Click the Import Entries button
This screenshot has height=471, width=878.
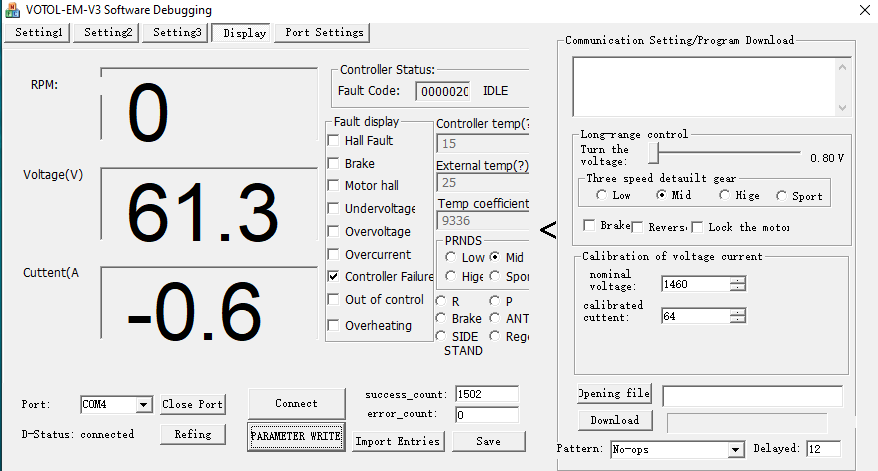tap(397, 441)
